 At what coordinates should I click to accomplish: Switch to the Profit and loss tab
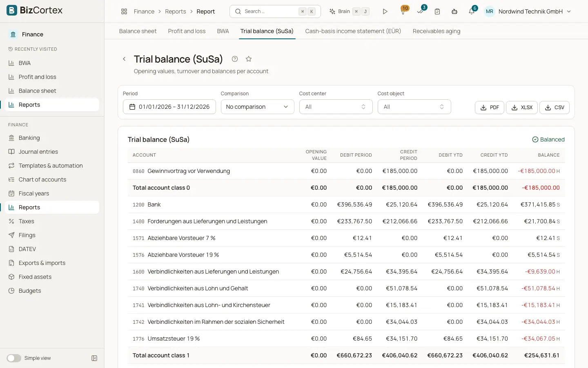pyautogui.click(x=187, y=31)
